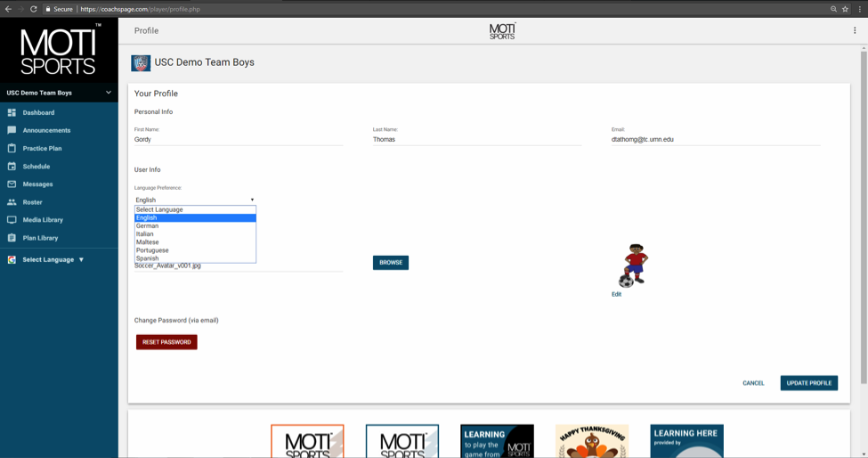Open Announcements speech bubble icon
The height and width of the screenshot is (458, 868).
tap(12, 130)
